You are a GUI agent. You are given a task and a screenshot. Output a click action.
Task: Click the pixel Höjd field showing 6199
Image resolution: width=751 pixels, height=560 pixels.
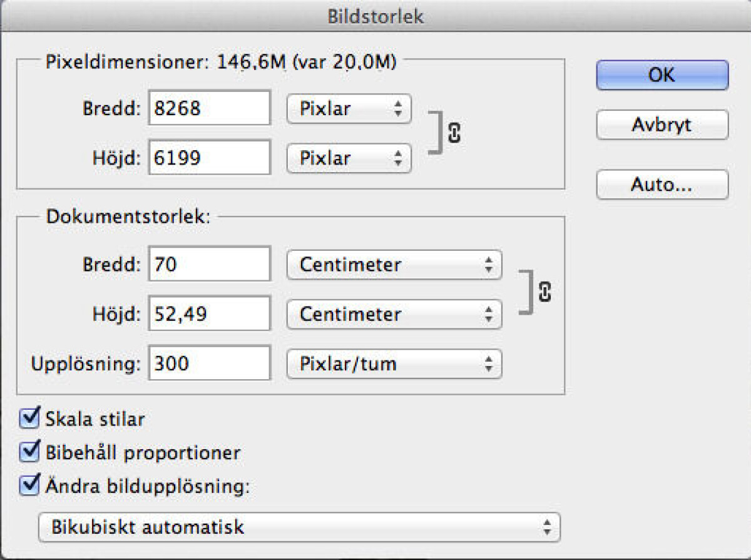click(x=210, y=157)
